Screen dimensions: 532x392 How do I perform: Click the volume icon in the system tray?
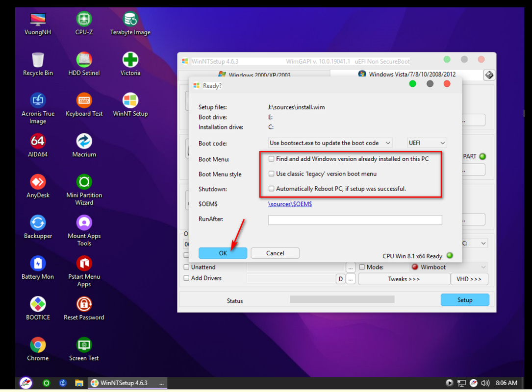click(485, 383)
